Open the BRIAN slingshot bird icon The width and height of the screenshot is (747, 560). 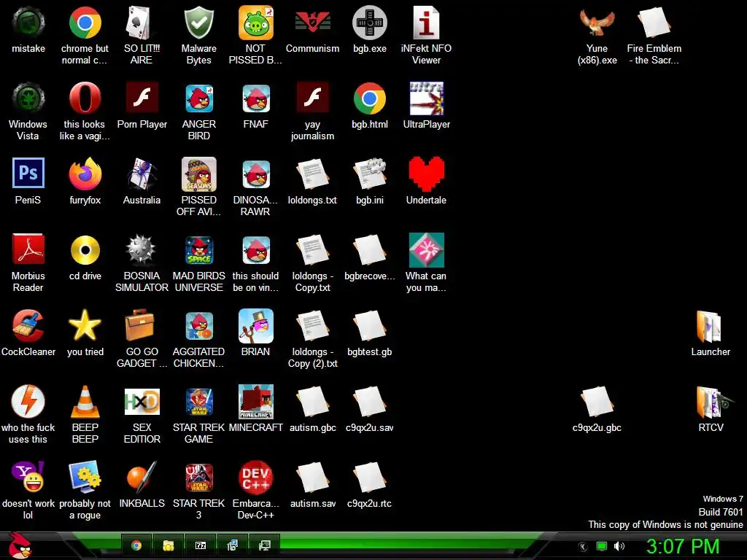(255, 326)
